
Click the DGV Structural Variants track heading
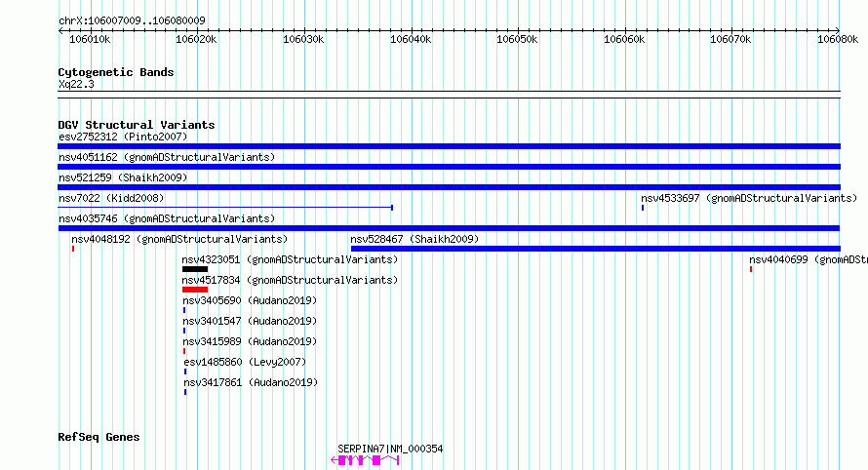click(x=137, y=125)
